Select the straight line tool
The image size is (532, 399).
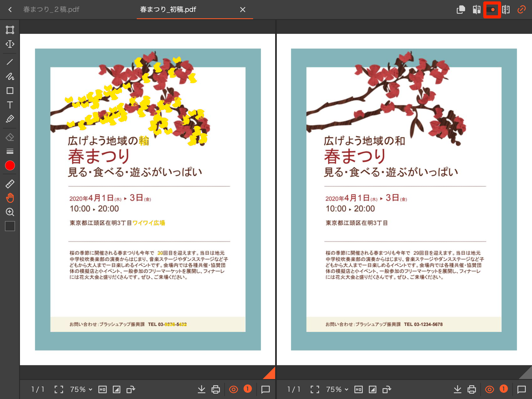click(x=10, y=62)
